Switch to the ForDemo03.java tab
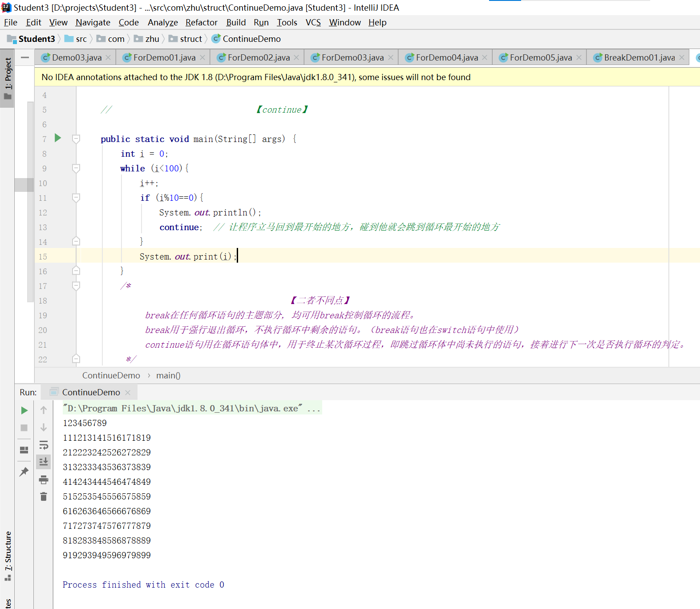Screen dimensions: 700x609 (x=352, y=57)
